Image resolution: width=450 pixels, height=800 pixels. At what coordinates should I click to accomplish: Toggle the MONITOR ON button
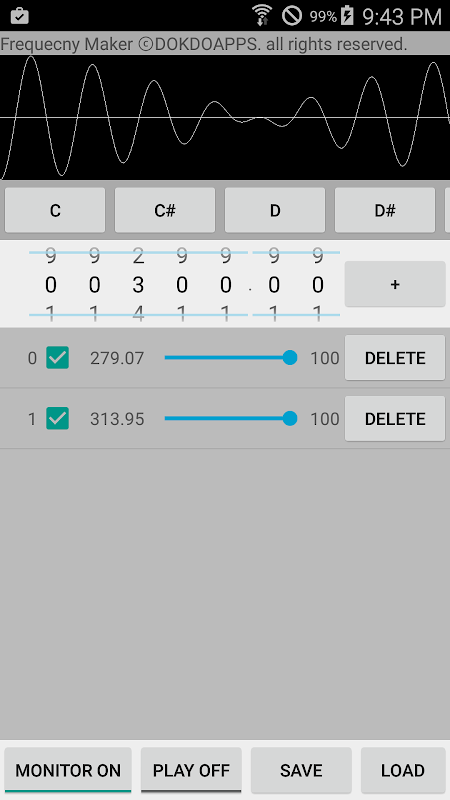(x=68, y=770)
